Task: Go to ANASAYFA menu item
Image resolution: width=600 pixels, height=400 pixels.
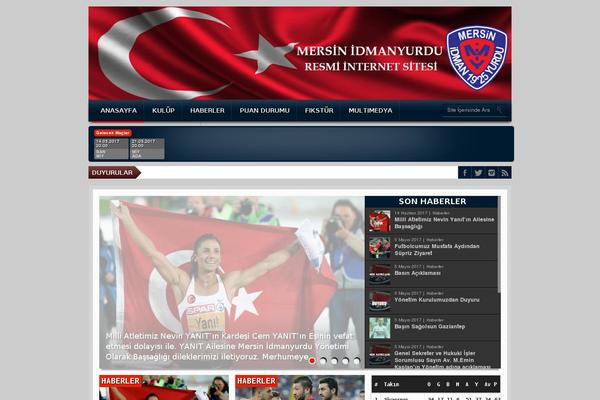Action: (119, 111)
